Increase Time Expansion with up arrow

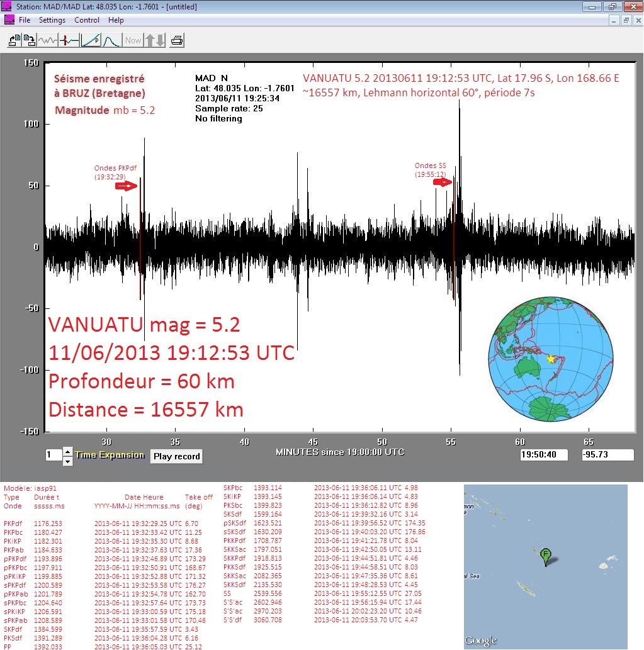click(x=68, y=452)
